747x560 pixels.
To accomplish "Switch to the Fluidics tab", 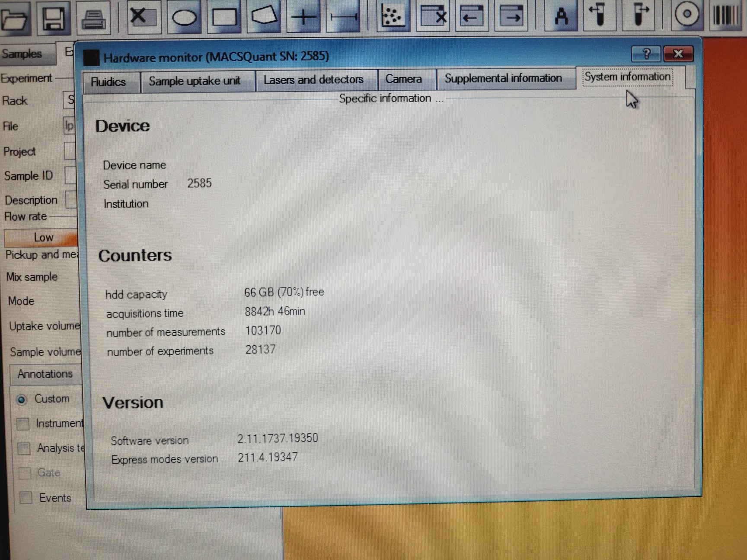I will pyautogui.click(x=110, y=81).
